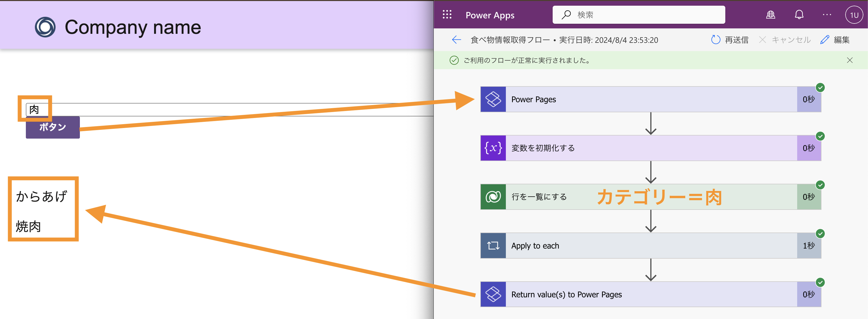Open the more options ellipsis
The image size is (868, 319).
coord(827,15)
